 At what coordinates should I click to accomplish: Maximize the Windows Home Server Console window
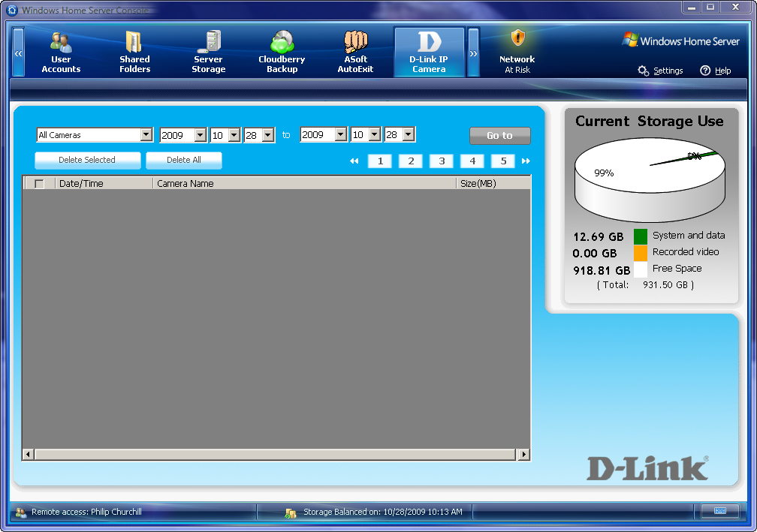coord(710,8)
